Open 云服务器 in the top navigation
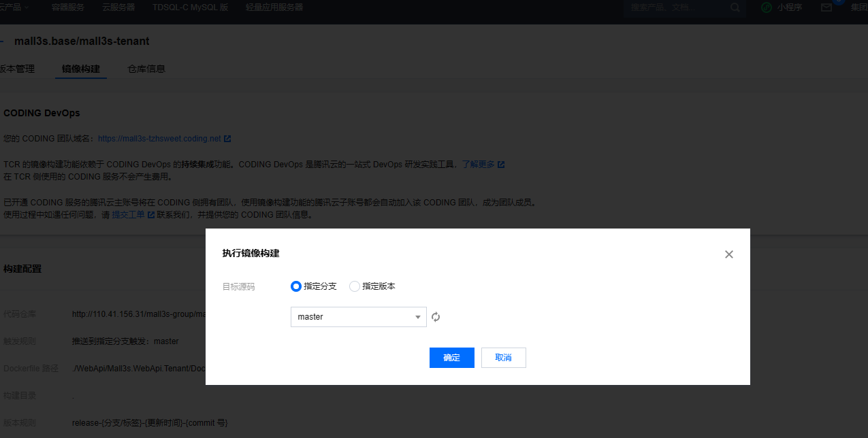Screen dimensions: 868x438 (118, 7)
